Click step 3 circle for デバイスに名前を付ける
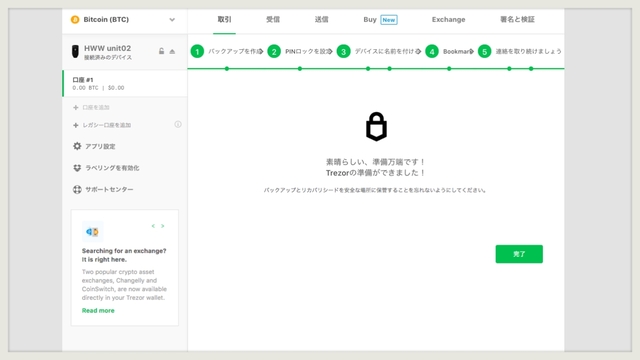 343,51
